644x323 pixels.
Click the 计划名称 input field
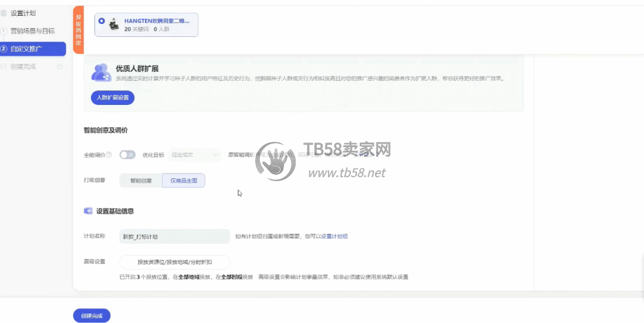point(174,237)
